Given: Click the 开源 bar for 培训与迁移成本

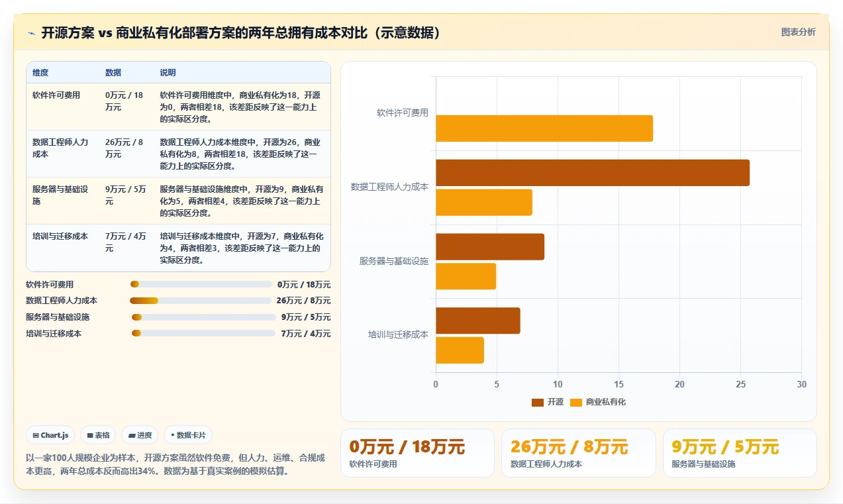Looking at the screenshot, I should point(478,321).
